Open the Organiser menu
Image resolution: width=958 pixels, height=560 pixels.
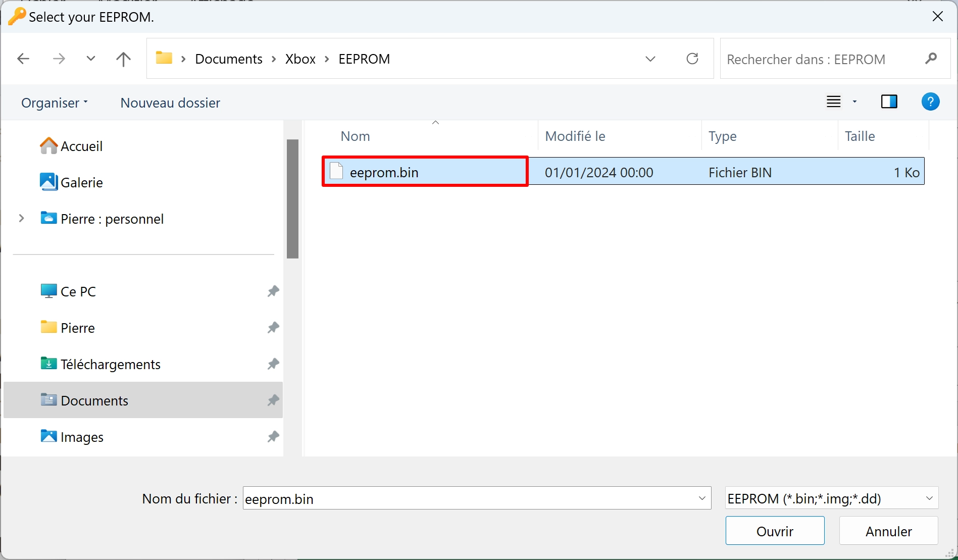point(54,103)
